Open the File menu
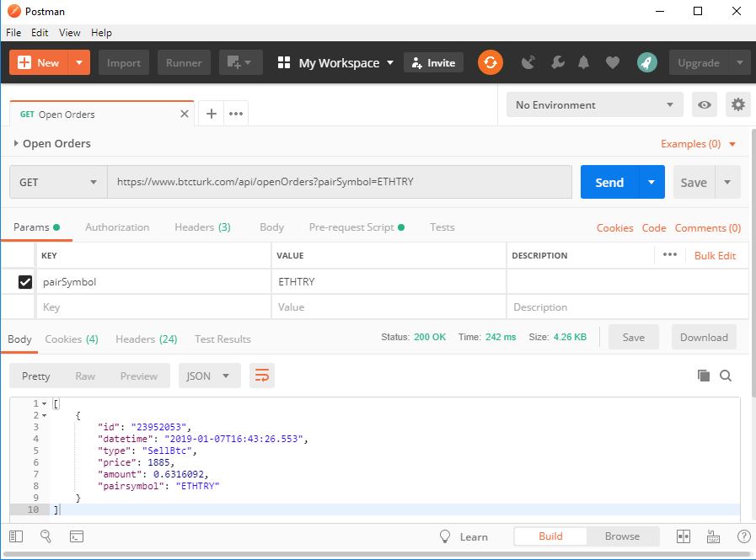Image resolution: width=756 pixels, height=560 pixels. pos(13,32)
